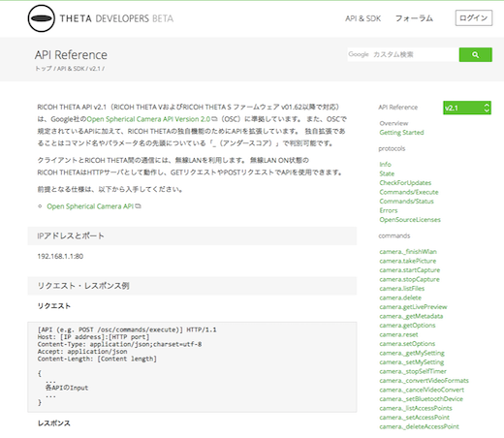The height and width of the screenshot is (438, 504).
Task: Open camera.reset command
Action: pos(398,334)
